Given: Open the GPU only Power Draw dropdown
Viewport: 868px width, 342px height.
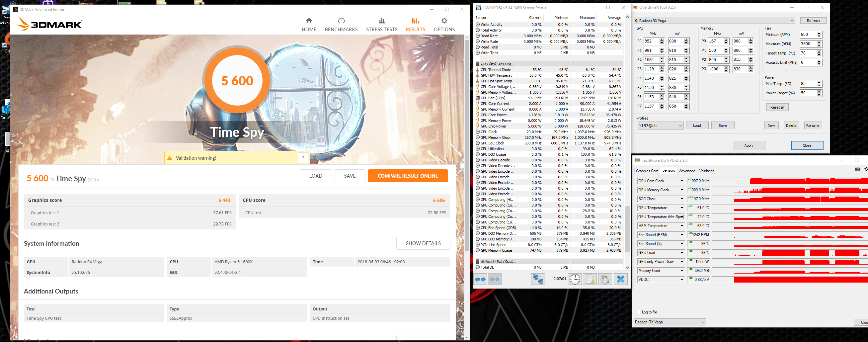Looking at the screenshot, I should [682, 261].
